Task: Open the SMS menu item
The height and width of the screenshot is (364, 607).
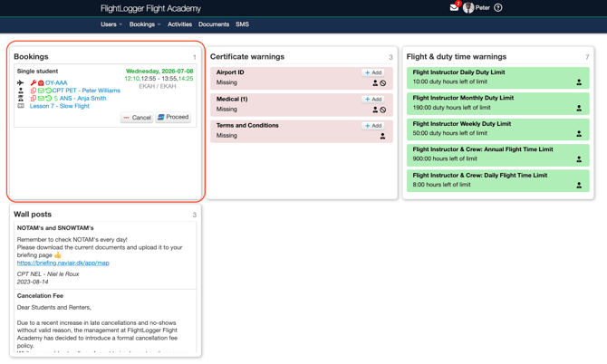Action: click(x=242, y=24)
